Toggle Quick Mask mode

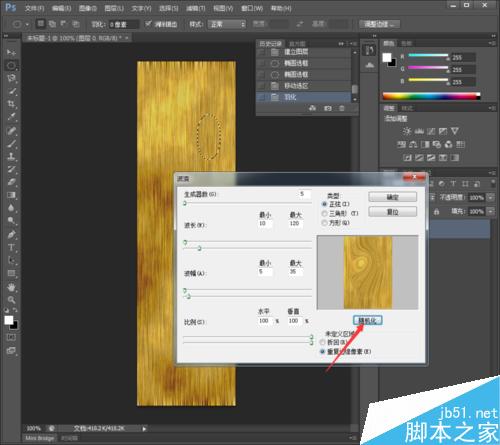(11, 337)
